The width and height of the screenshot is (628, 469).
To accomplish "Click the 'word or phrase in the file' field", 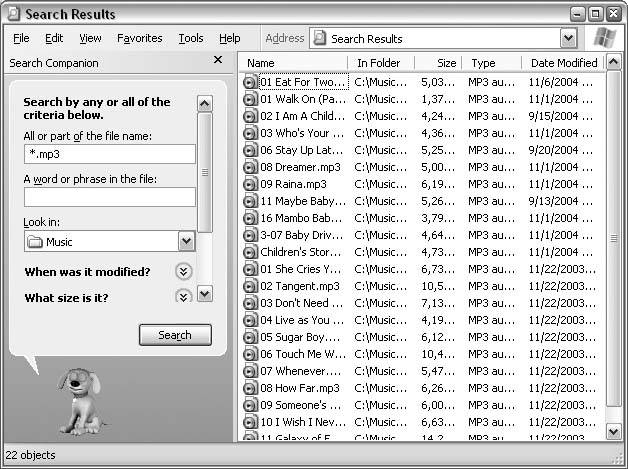I will (x=110, y=197).
